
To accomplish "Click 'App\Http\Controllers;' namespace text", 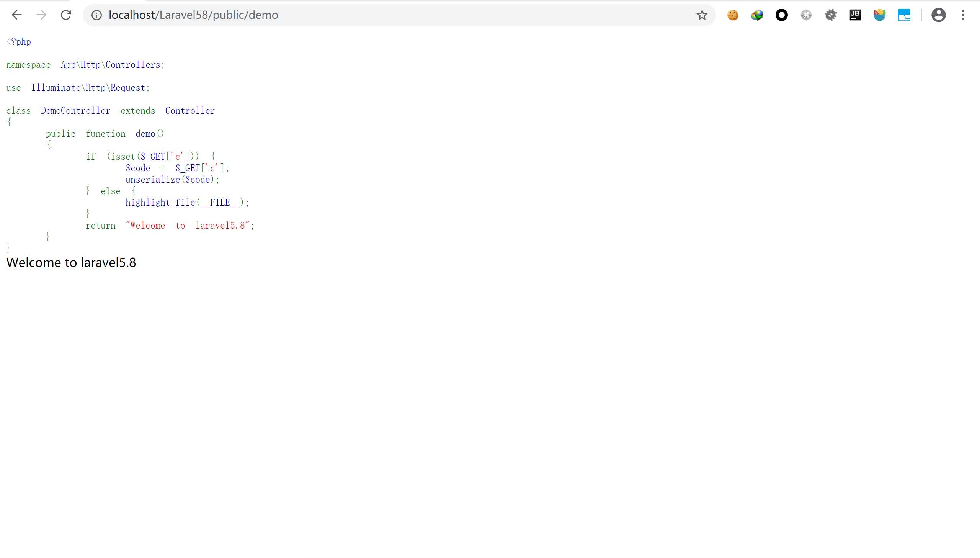I will (x=113, y=65).
